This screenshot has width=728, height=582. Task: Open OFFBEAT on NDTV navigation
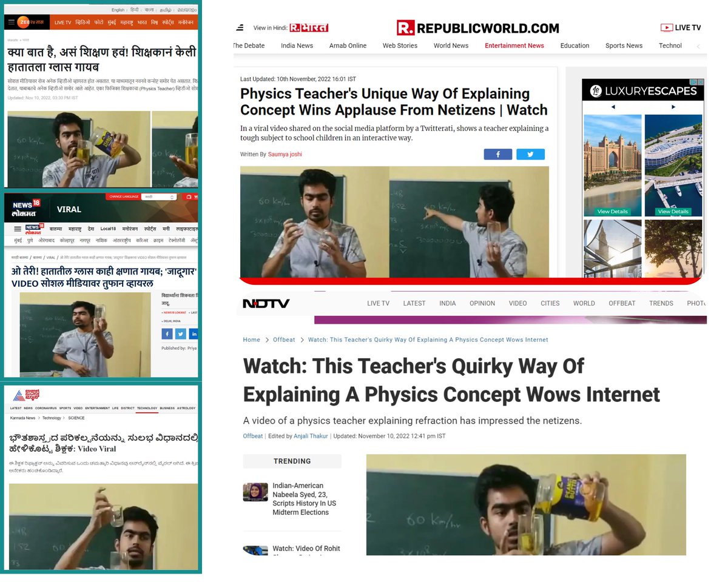[x=622, y=303]
